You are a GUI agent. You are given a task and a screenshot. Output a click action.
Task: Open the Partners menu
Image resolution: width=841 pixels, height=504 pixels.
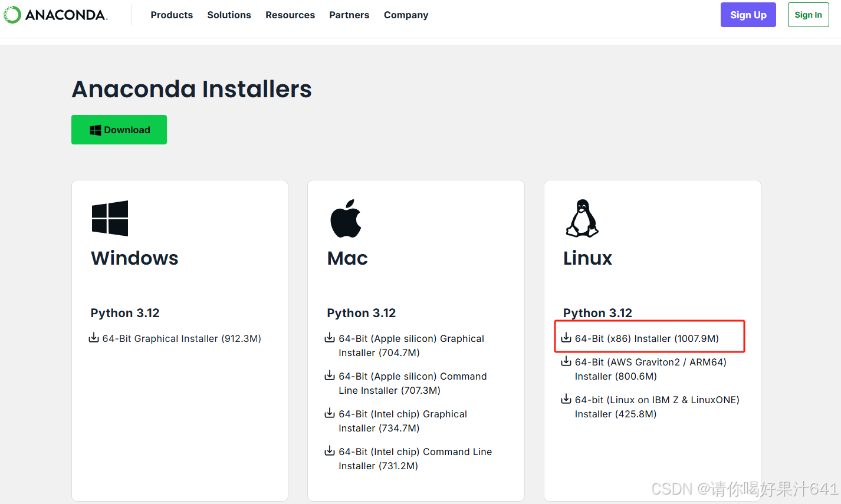349,15
